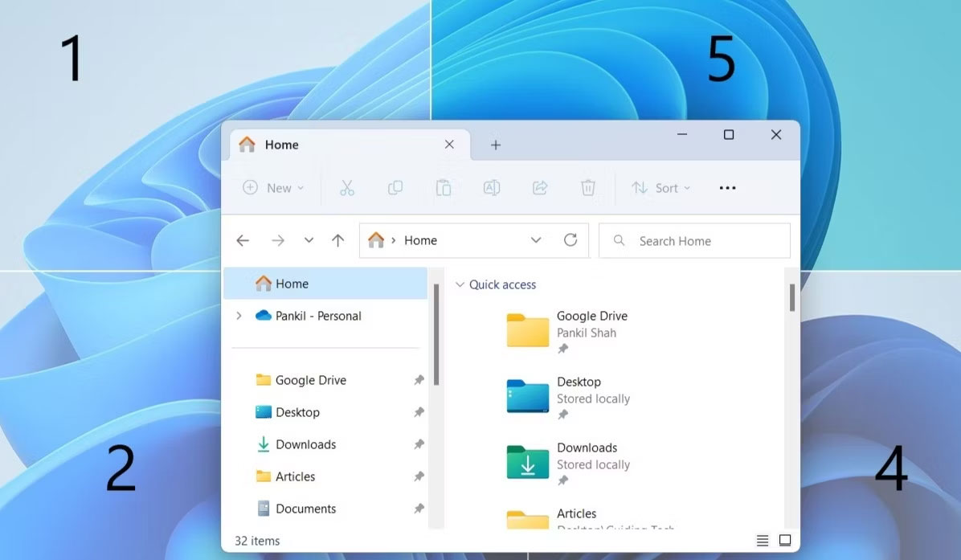This screenshot has height=560, width=961.
Task: Open the See more options menu
Action: (x=727, y=187)
